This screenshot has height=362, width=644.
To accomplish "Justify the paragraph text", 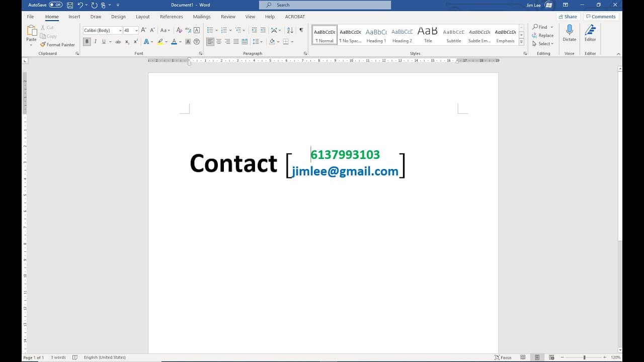I will coord(236,42).
